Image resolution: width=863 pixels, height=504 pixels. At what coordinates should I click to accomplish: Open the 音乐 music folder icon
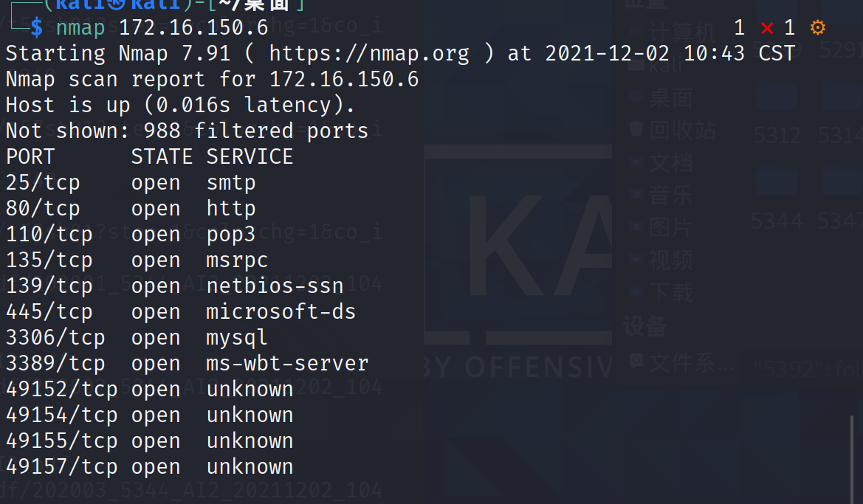pyautogui.click(x=636, y=194)
